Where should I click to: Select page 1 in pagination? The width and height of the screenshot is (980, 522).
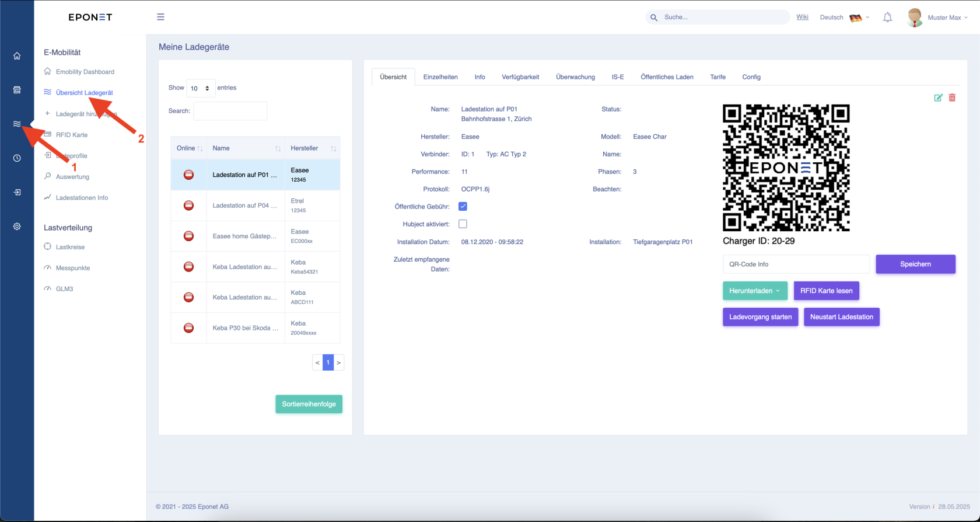328,363
